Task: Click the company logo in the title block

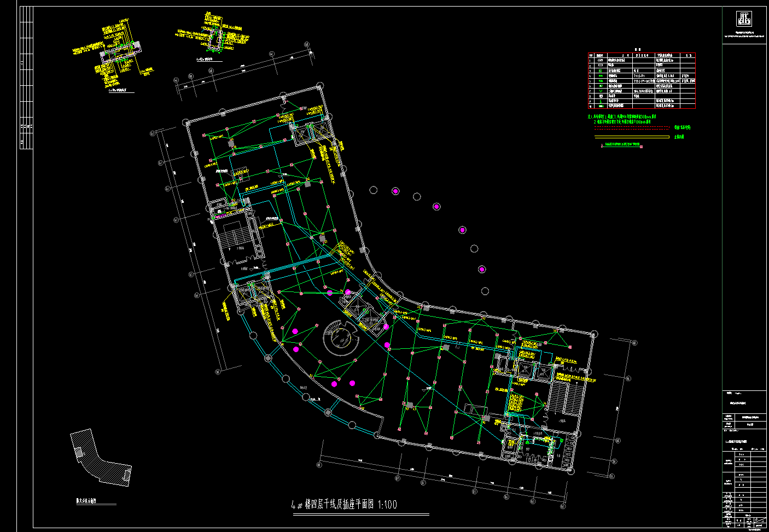Action: pyautogui.click(x=744, y=19)
